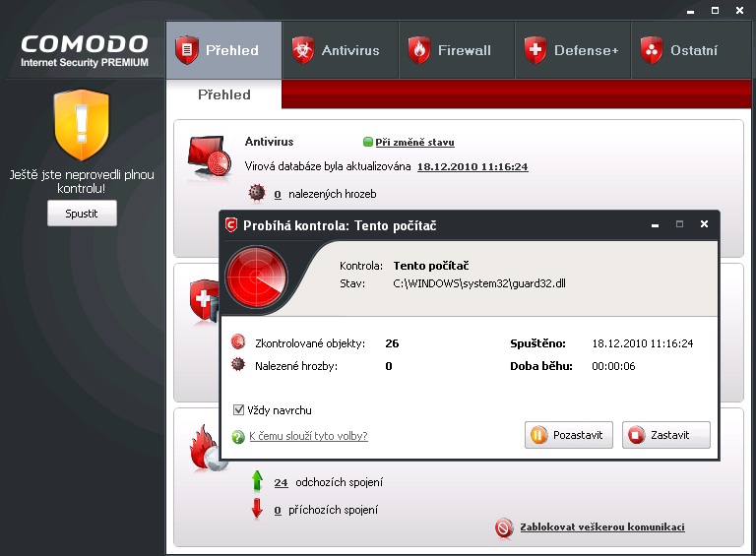Click 'Zablokovat veškerou komunikaci' link

(602, 527)
